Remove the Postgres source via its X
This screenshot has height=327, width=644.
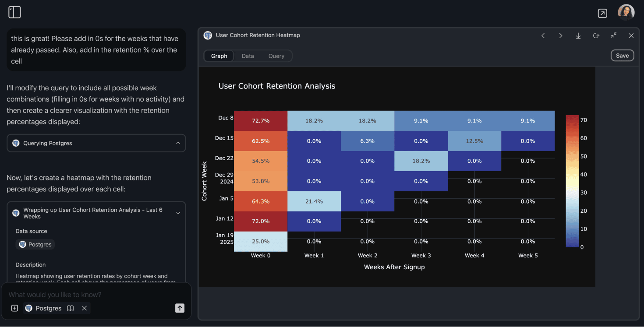[84, 308]
